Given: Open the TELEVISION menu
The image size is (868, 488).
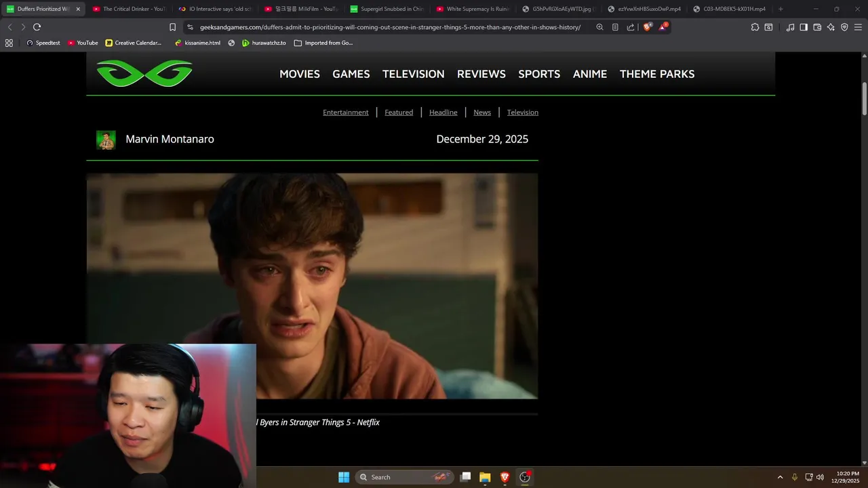Looking at the screenshot, I should coord(414,74).
